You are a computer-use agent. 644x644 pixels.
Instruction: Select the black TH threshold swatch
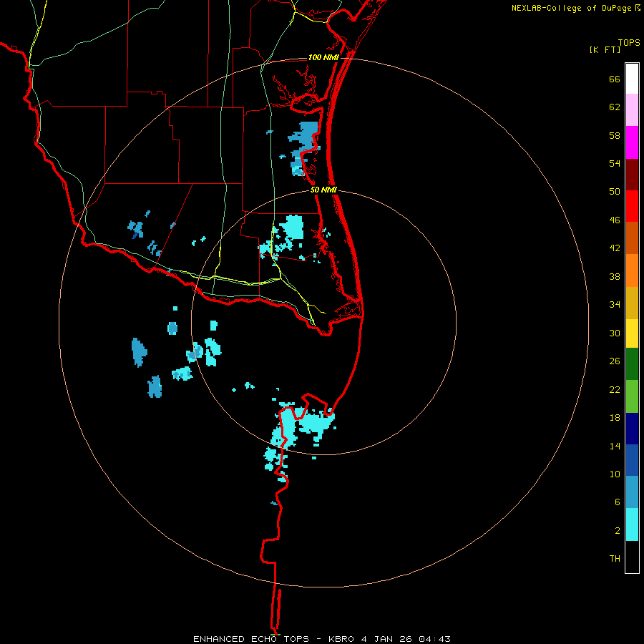[x=632, y=557]
